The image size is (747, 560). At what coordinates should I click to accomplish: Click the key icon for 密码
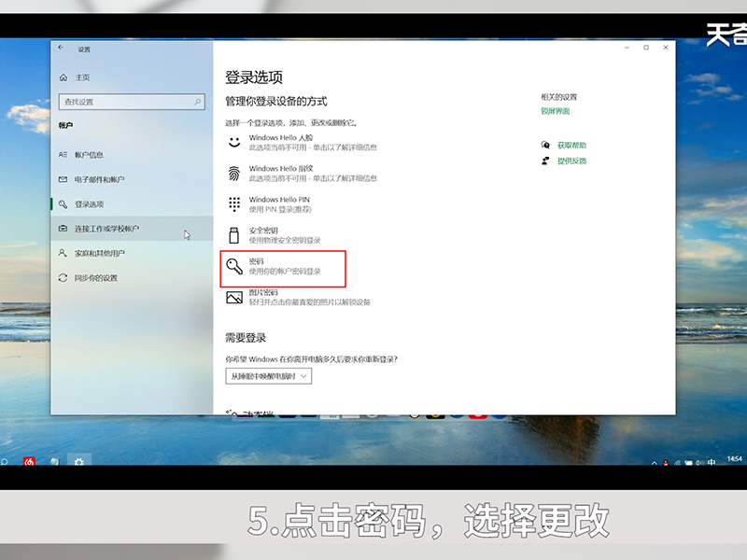(x=234, y=267)
